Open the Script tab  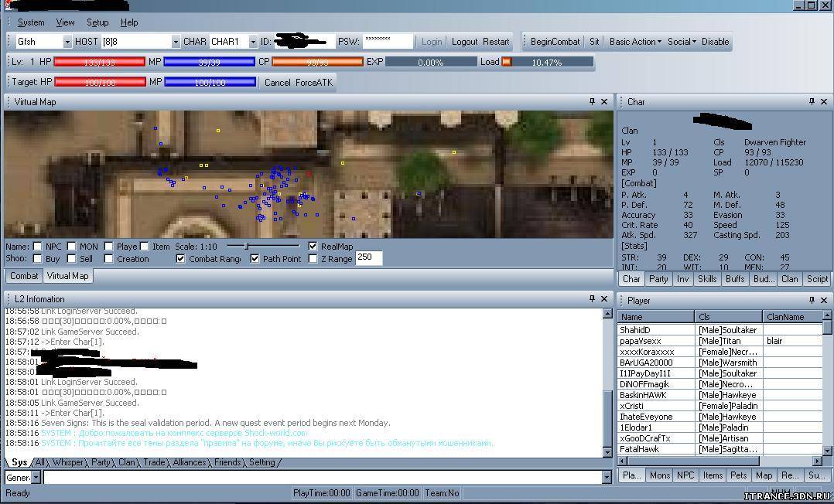pyautogui.click(x=817, y=279)
